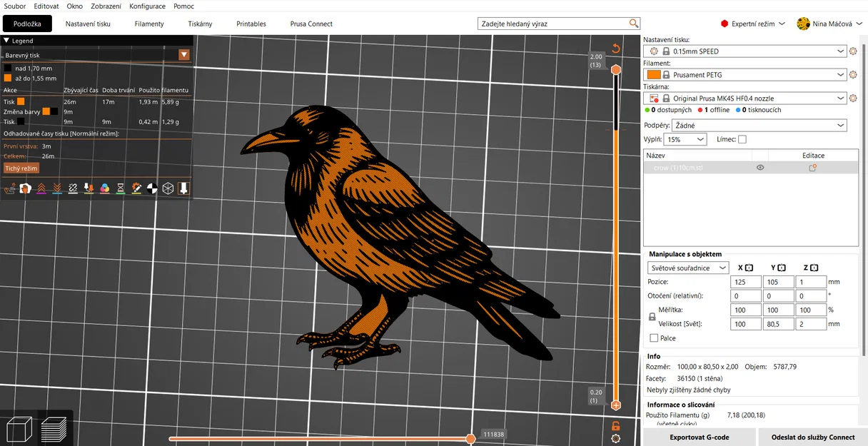Click the scale proportions lock icon
This screenshot has width=868, height=446.
652,316
